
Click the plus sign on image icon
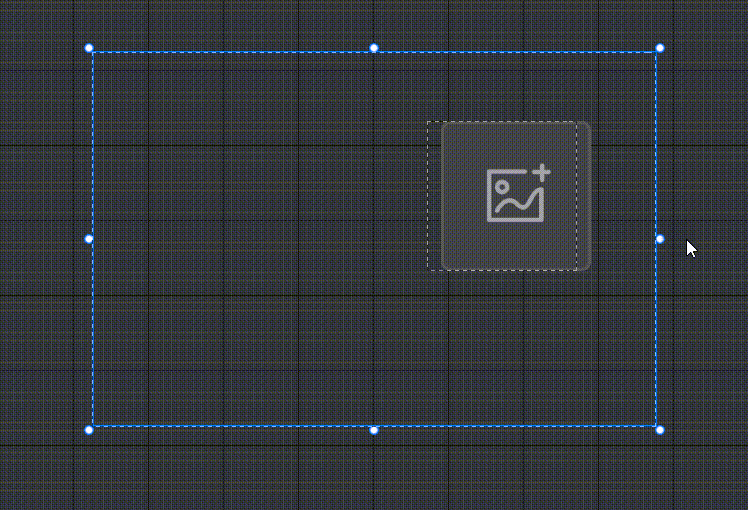pos(542,172)
